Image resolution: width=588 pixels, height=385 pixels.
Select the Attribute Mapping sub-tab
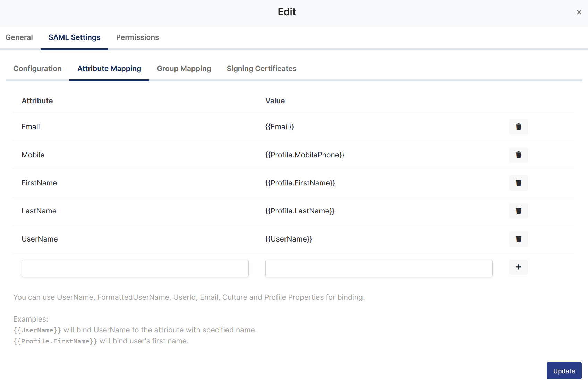(x=109, y=69)
